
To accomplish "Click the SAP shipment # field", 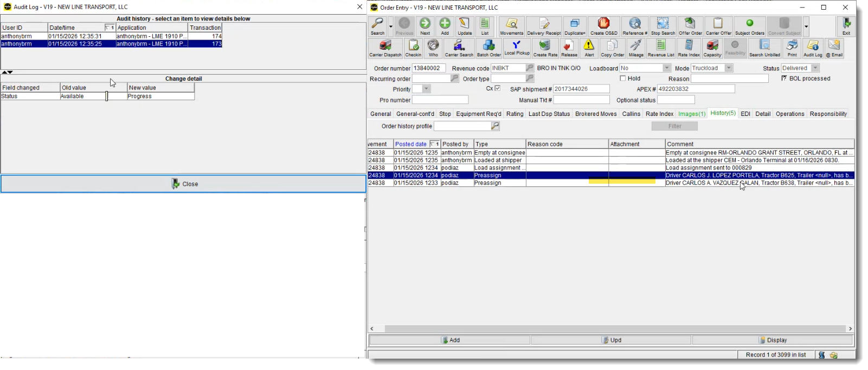I will [x=581, y=89].
